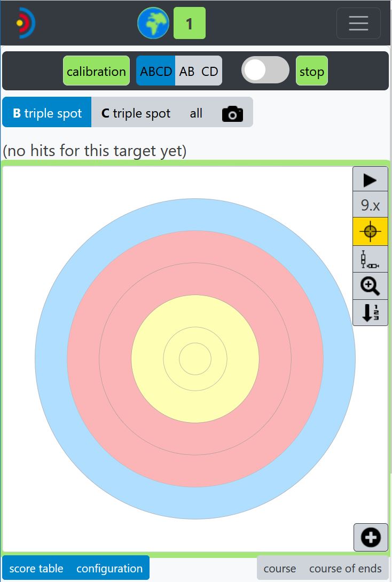The image size is (392, 582).
Task: Click the magnifier zoom-in icon
Action: (x=370, y=286)
